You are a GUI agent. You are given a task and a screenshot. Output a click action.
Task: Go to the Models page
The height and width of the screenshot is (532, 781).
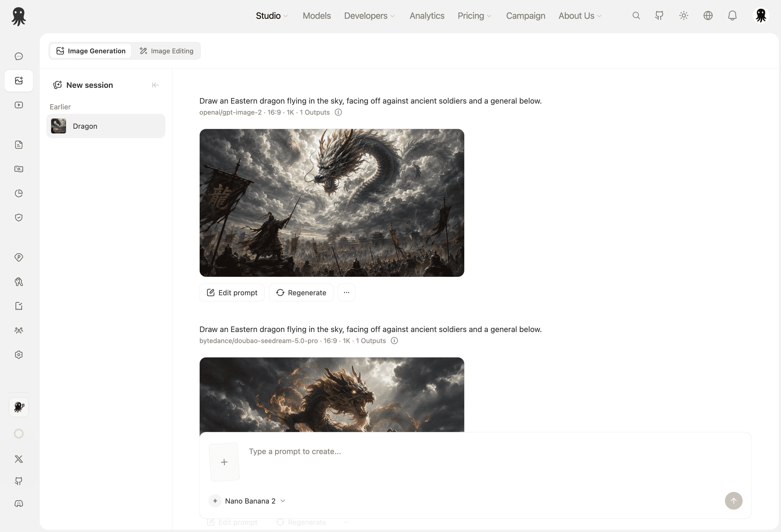(x=316, y=16)
